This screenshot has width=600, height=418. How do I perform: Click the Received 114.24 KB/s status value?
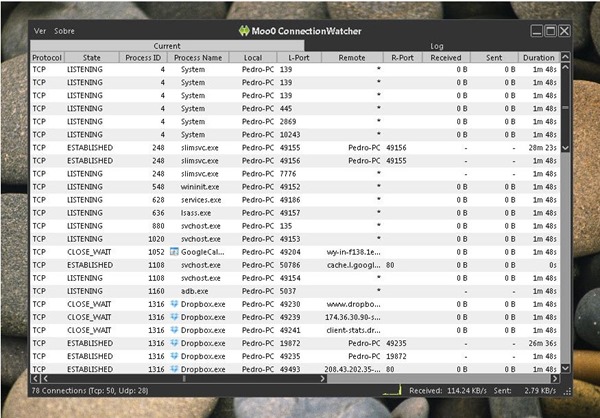pos(448,390)
